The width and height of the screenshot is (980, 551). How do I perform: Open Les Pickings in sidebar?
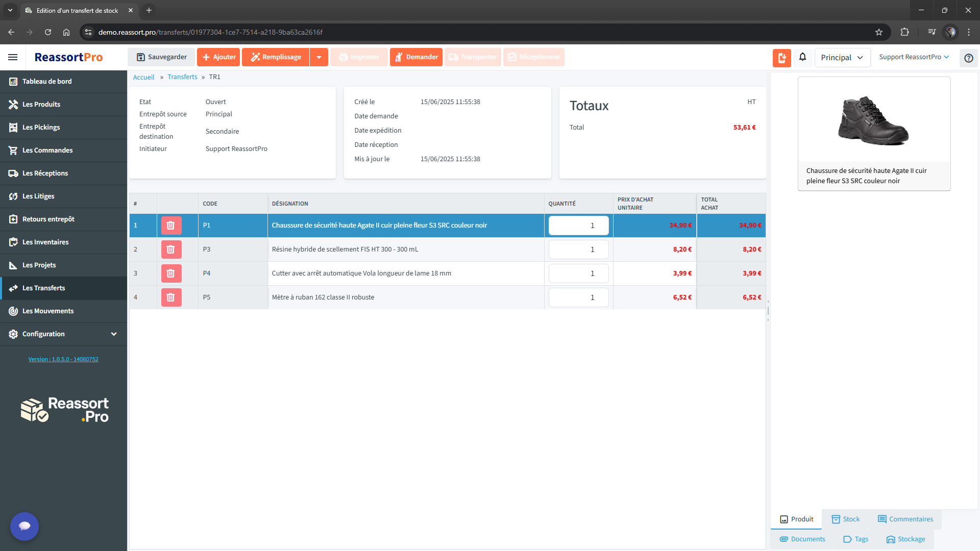(63, 128)
